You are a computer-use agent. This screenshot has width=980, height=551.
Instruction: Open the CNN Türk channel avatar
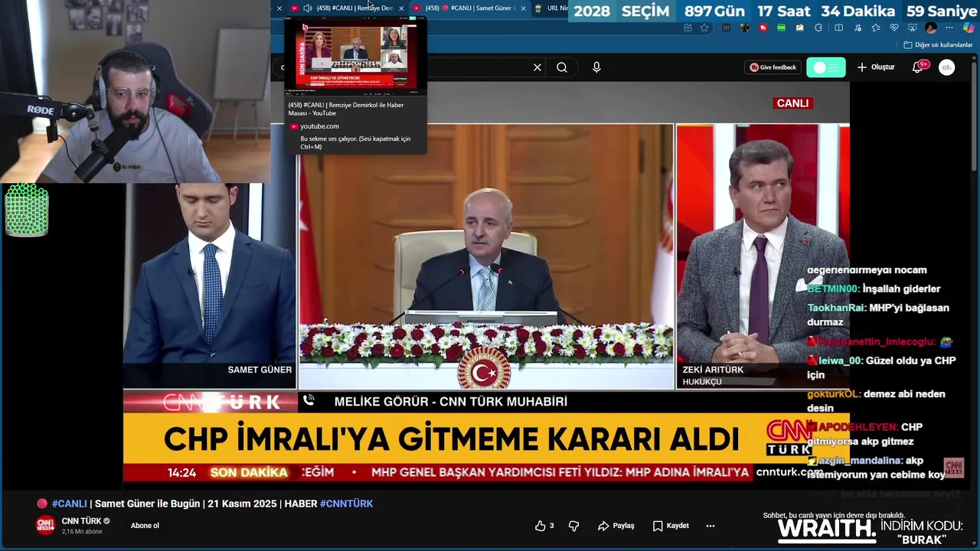pos(46,526)
